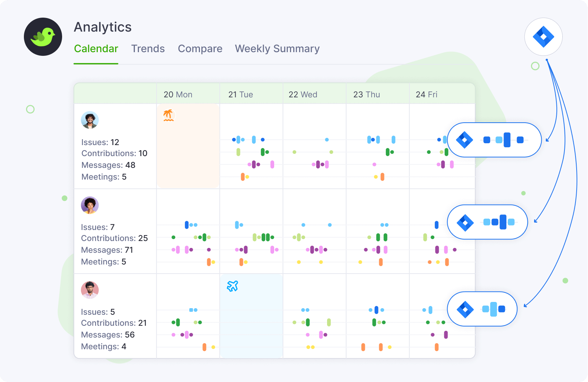
Task: Switch to the Calendar tab
Action: pos(96,49)
